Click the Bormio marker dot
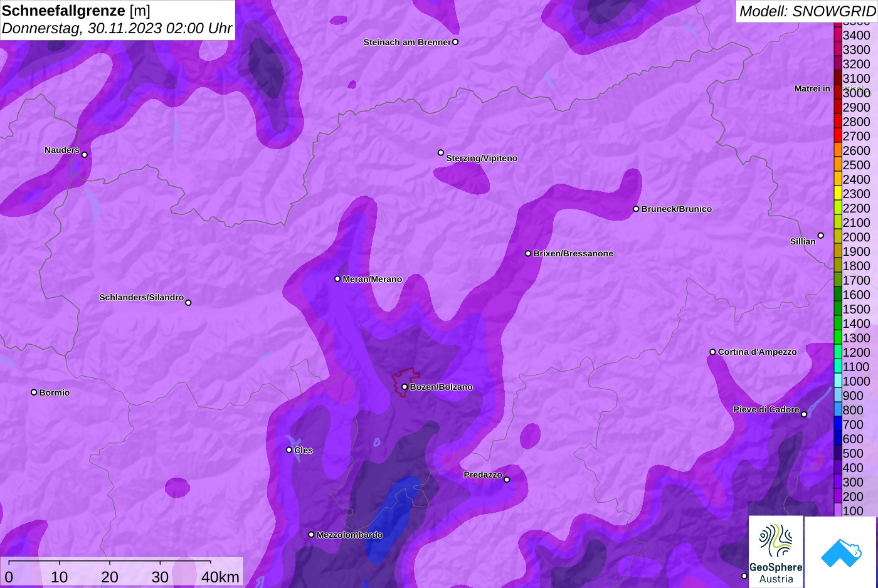This screenshot has height=588, width=878. [34, 392]
